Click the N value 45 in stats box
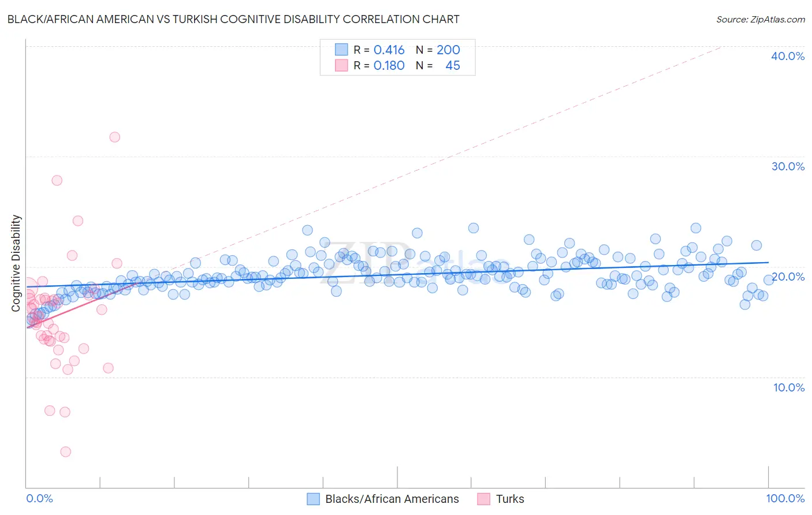This screenshot has height=515, width=812. pos(453,65)
